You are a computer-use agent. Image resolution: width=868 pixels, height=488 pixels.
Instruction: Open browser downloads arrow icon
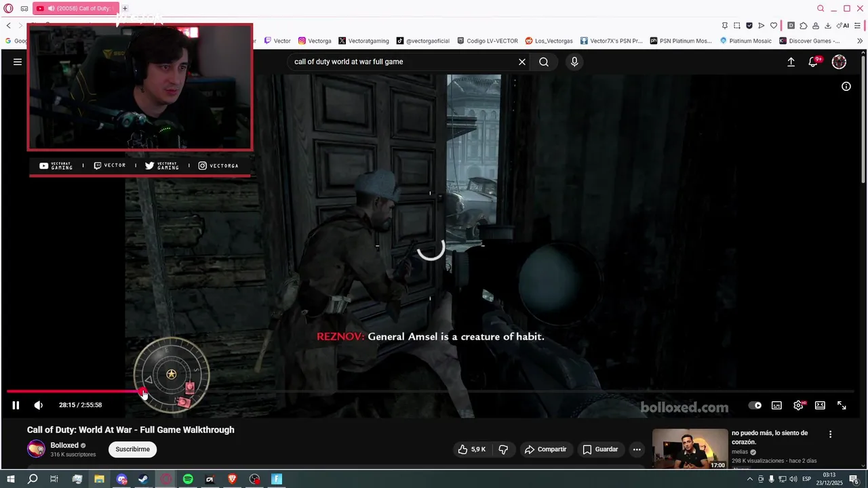tap(828, 26)
